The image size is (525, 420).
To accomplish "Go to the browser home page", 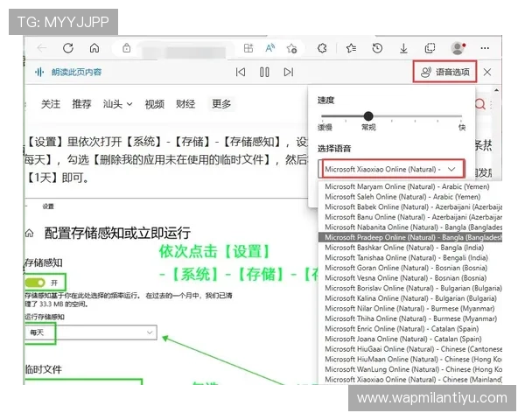I will point(94,48).
